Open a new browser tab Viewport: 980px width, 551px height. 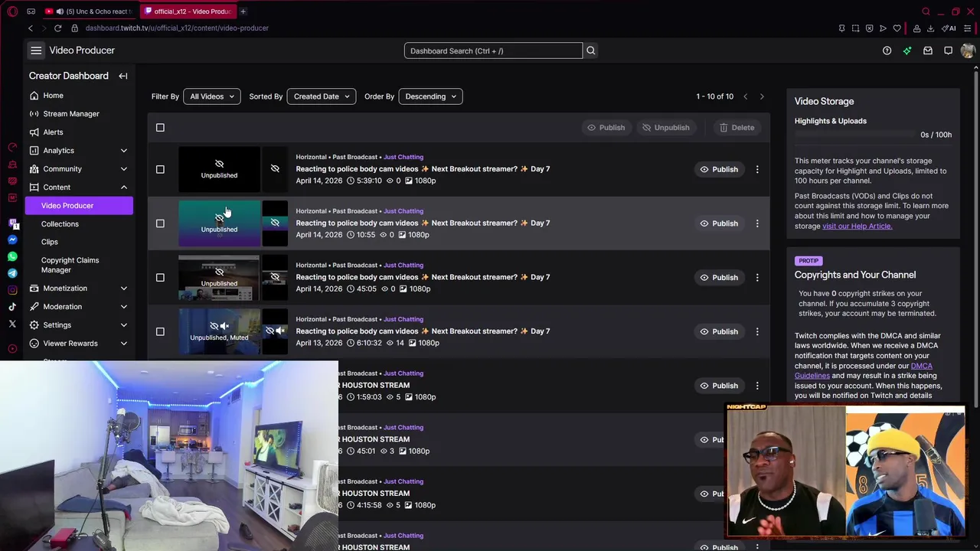243,11
